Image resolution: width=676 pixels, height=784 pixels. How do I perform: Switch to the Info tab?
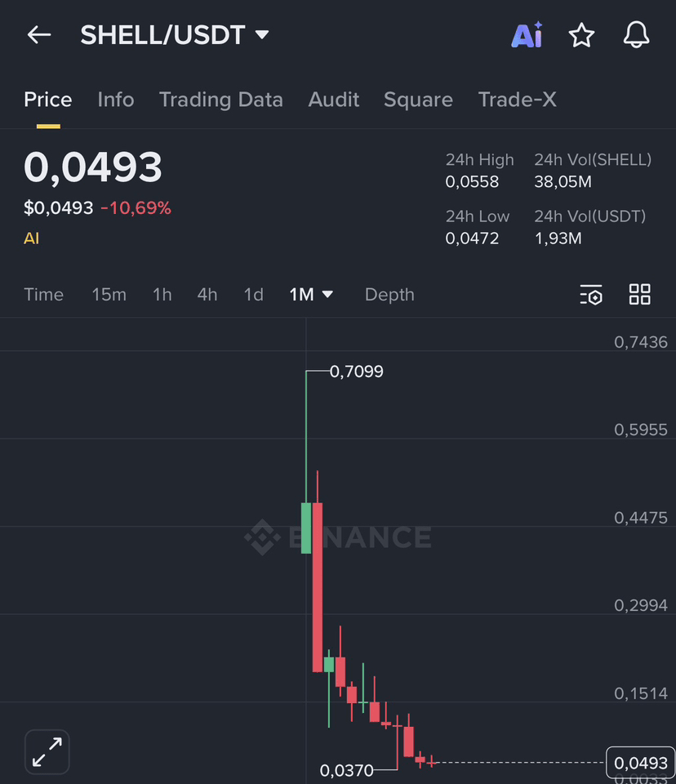(x=115, y=100)
